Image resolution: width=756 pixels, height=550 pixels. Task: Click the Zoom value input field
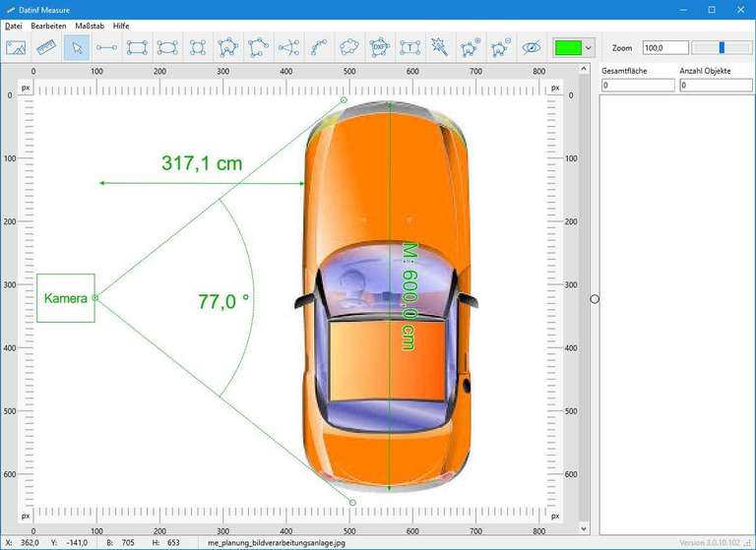tap(664, 47)
